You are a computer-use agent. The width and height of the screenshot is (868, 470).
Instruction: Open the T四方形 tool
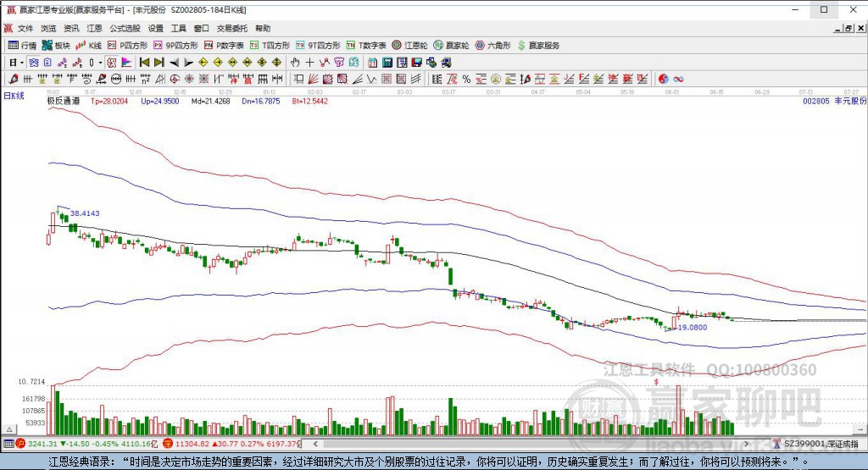click(x=270, y=46)
